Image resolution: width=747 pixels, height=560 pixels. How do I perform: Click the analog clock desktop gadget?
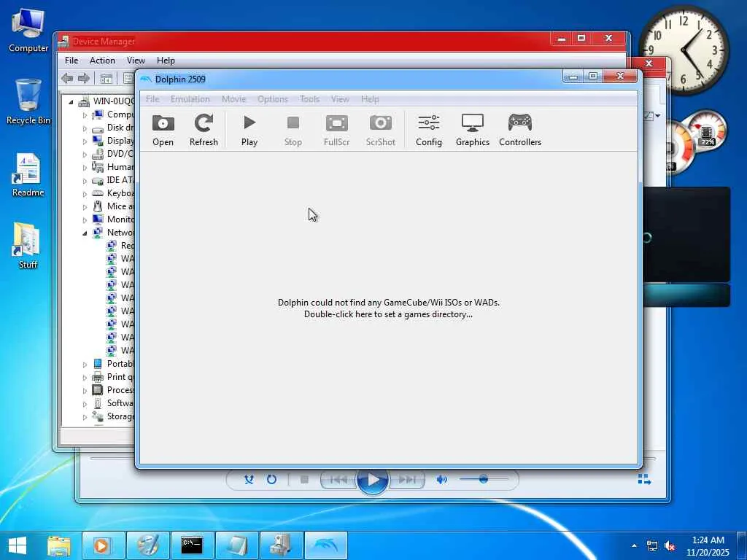(684, 50)
